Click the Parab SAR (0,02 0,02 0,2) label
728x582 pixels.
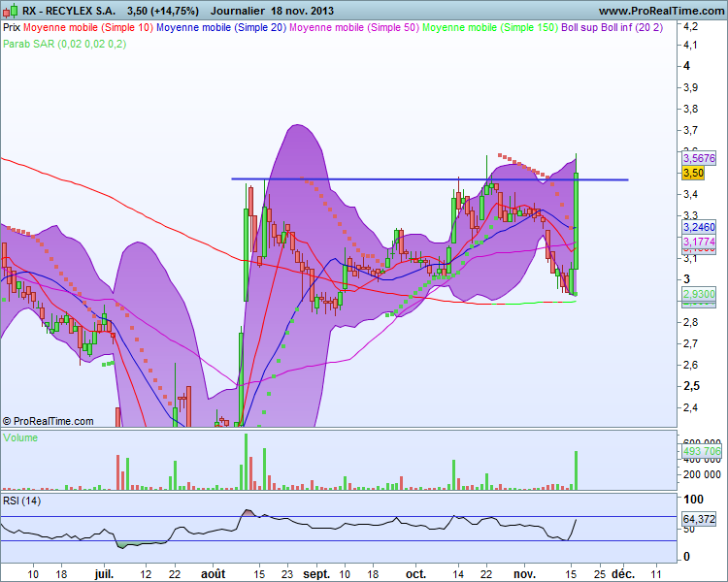(64, 44)
